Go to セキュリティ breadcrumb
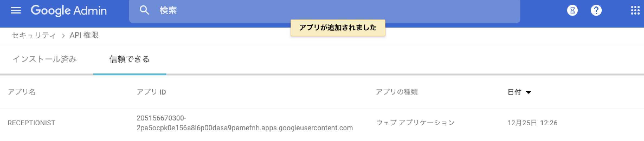The height and width of the screenshot is (141, 644). point(34,35)
